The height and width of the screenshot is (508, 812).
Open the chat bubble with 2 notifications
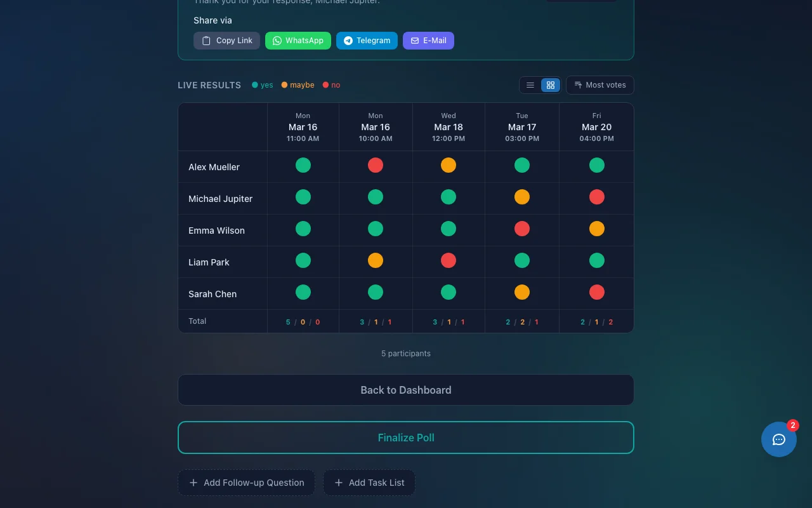(779, 439)
